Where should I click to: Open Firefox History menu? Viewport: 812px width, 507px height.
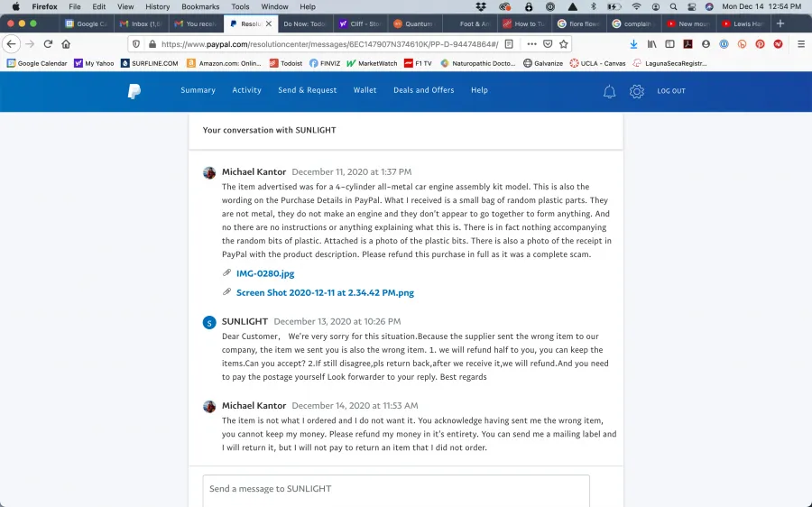click(x=157, y=6)
